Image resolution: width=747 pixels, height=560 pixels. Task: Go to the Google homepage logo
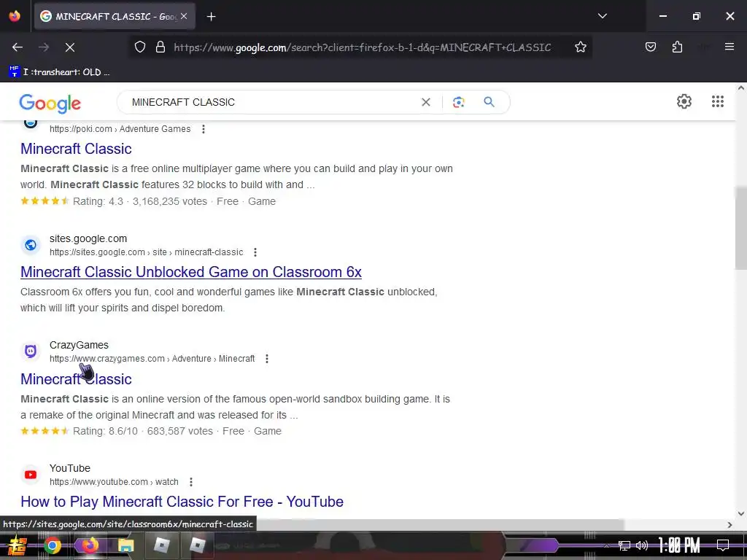click(x=50, y=103)
